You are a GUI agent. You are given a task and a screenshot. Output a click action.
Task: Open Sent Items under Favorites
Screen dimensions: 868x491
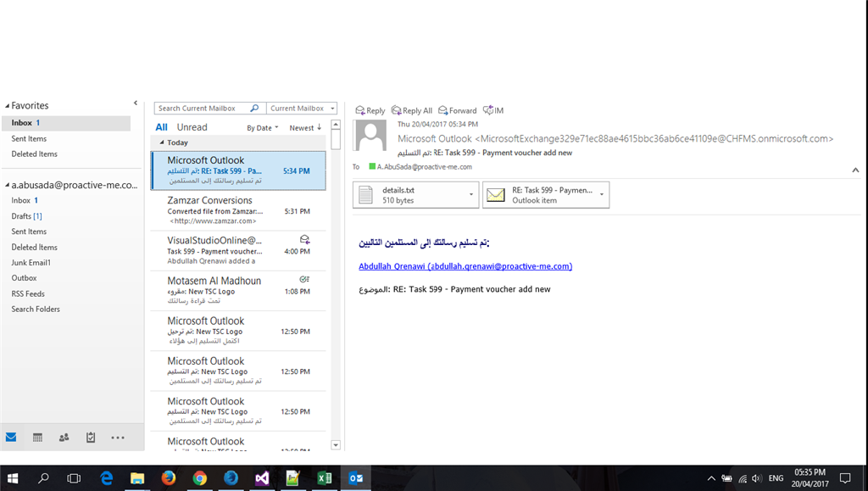(29, 139)
